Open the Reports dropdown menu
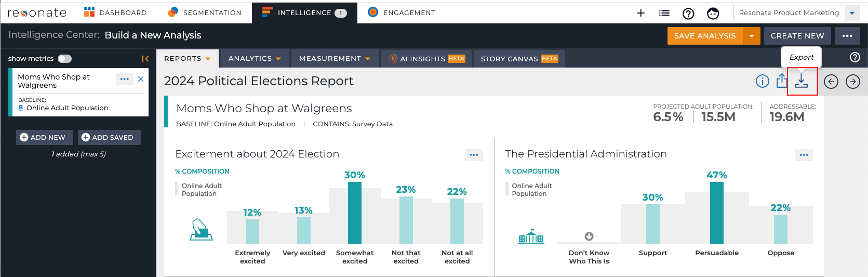This screenshot has height=277, width=868. pyautogui.click(x=188, y=59)
